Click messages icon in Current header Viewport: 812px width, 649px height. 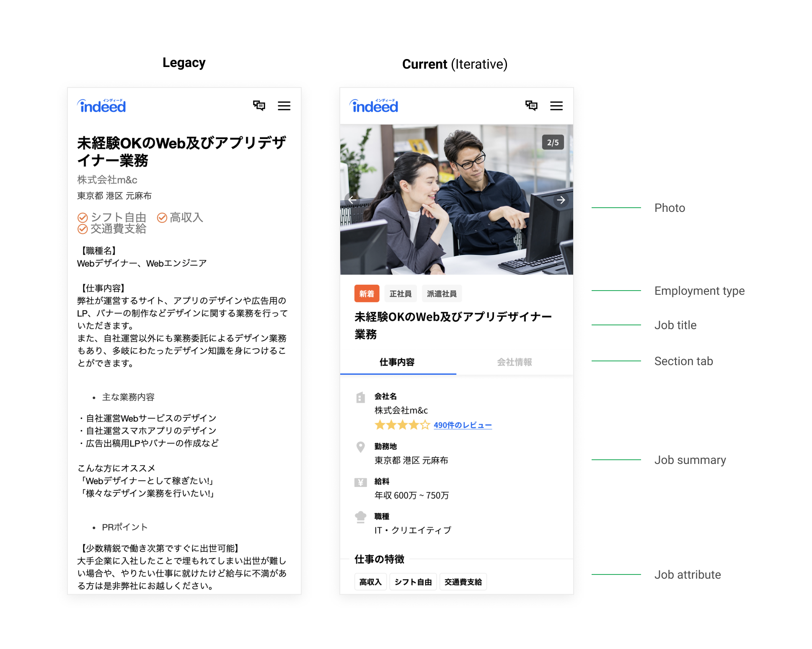point(531,106)
